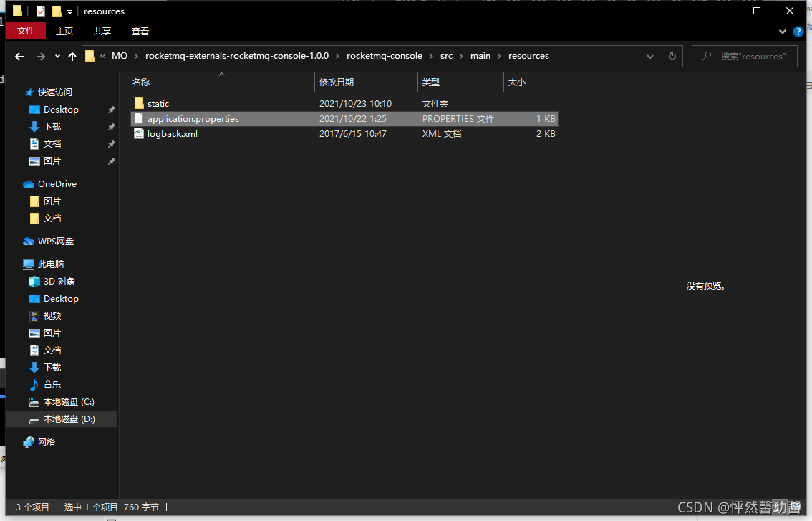Click rocketmq-console breadcrumb segment
Screen dimensions: 812x521
pos(385,55)
